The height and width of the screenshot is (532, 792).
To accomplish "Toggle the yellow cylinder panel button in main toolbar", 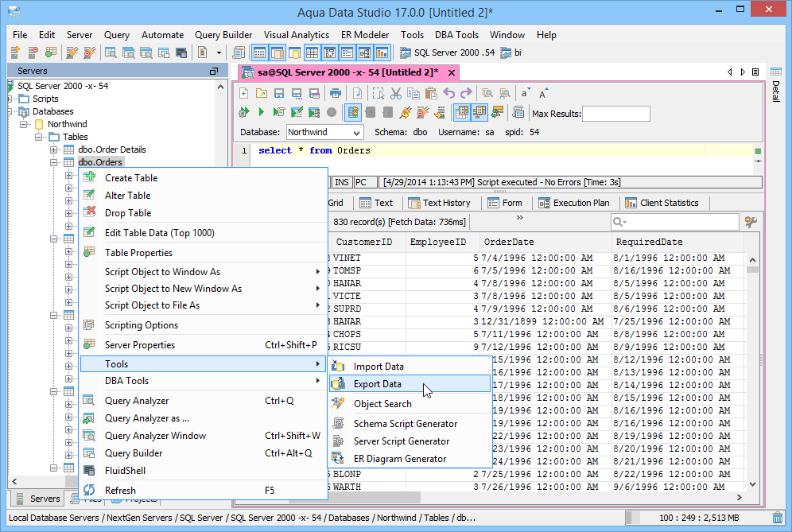I will 294,52.
